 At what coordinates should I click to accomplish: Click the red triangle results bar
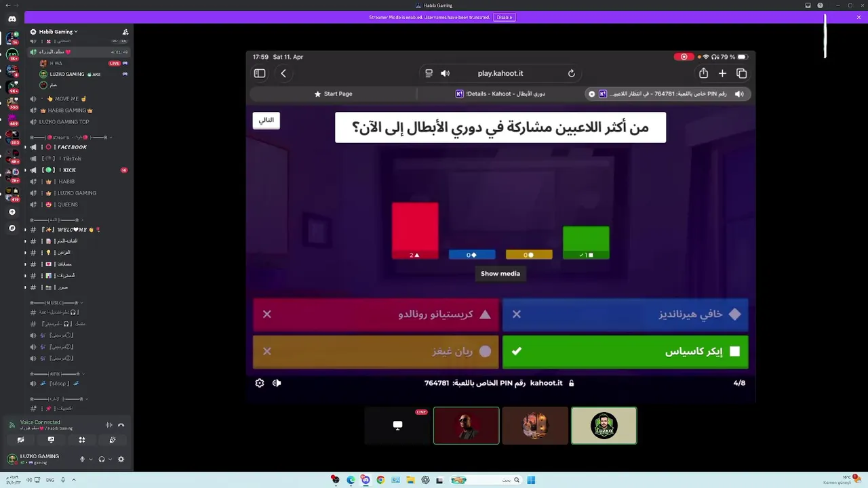pos(415,230)
